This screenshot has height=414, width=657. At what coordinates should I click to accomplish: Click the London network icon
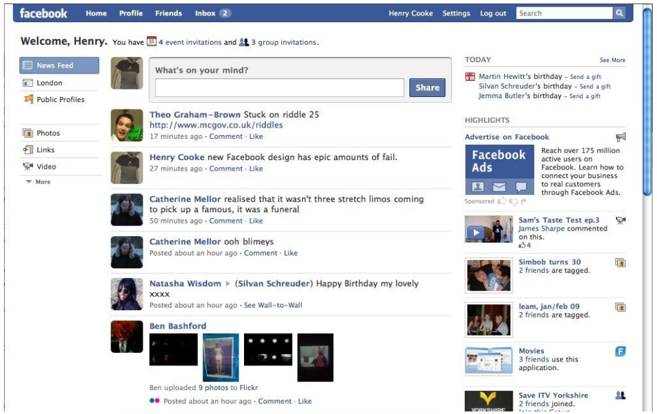[x=28, y=83]
